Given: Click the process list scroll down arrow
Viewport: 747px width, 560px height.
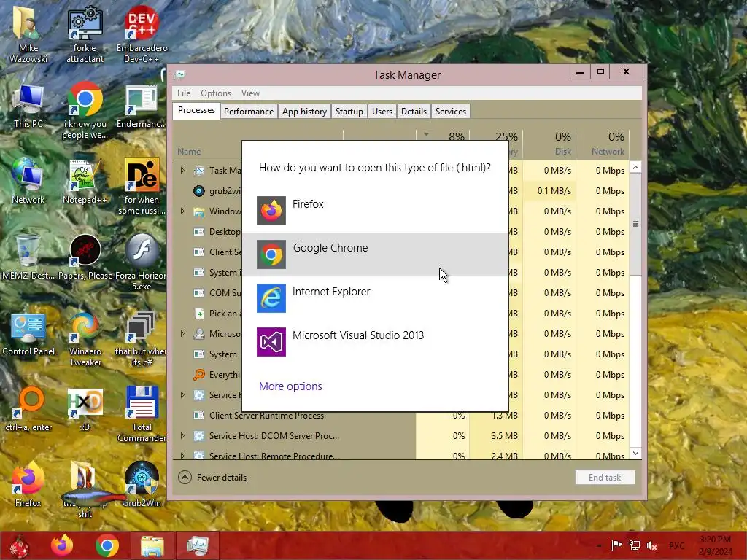Looking at the screenshot, I should 635,453.
